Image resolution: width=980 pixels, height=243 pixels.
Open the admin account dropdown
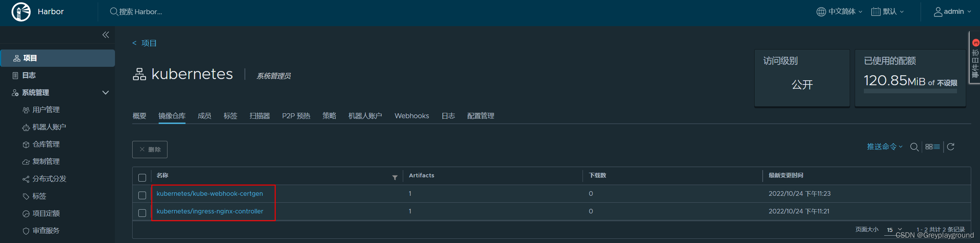point(952,12)
